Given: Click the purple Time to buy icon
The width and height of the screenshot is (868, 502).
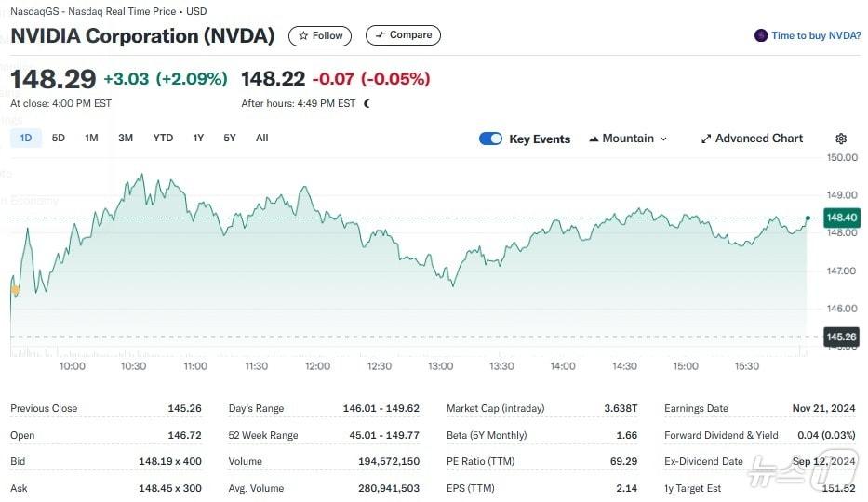Looking at the screenshot, I should click(x=761, y=35).
